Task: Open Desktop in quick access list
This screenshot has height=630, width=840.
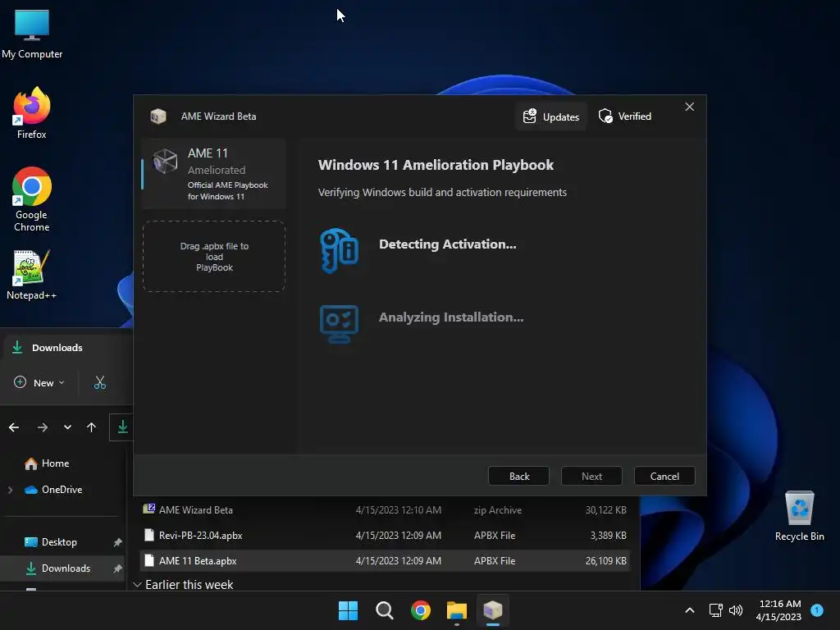Action: [x=51, y=542]
